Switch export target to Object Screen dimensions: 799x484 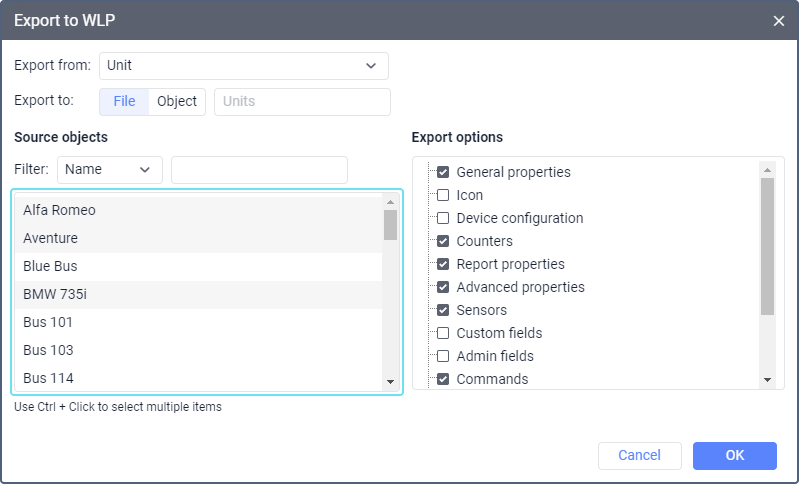[x=177, y=102]
